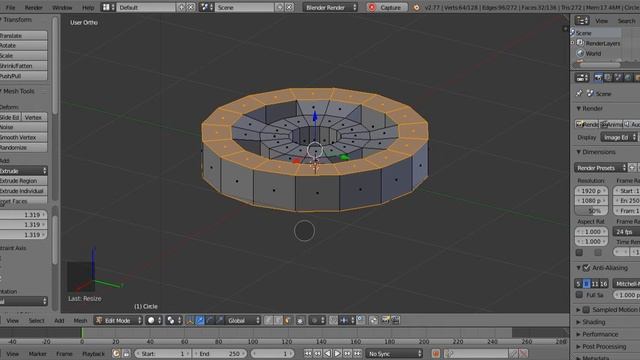Enable the Anti-Aliasing checkbox
Viewport: 640px width, 360px height.
[587, 268]
